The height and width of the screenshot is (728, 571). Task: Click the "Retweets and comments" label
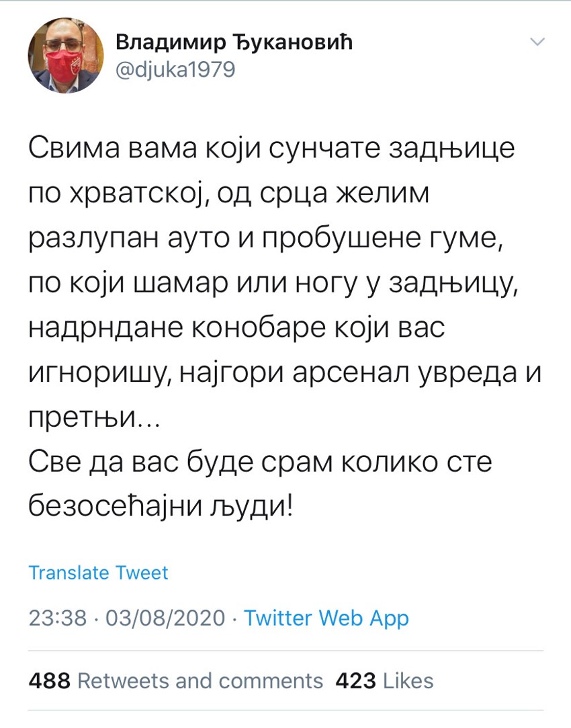pos(200,680)
